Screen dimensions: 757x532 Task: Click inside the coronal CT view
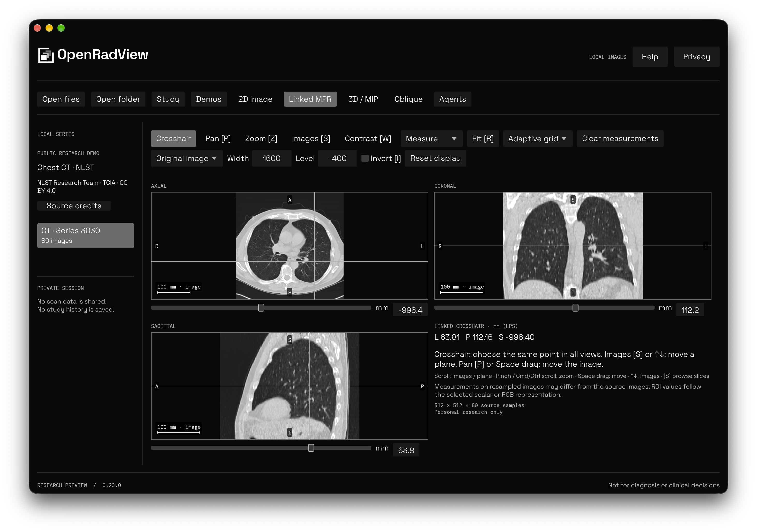click(x=573, y=246)
